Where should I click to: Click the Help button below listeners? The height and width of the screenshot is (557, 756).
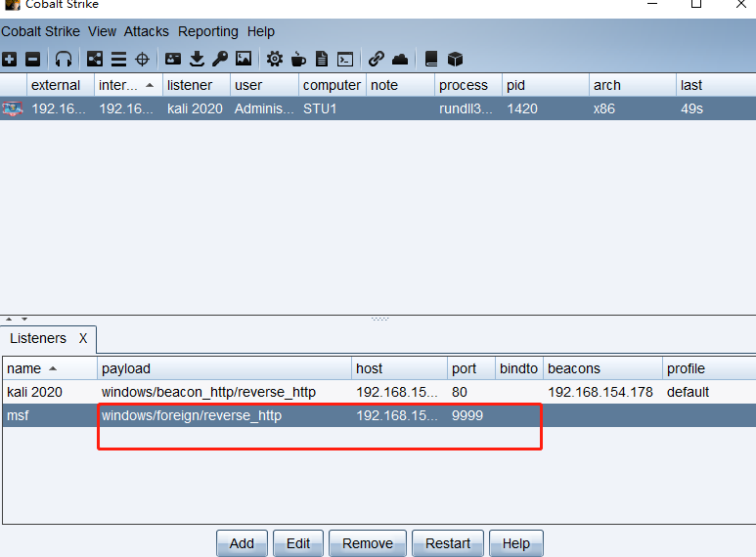tap(515, 543)
